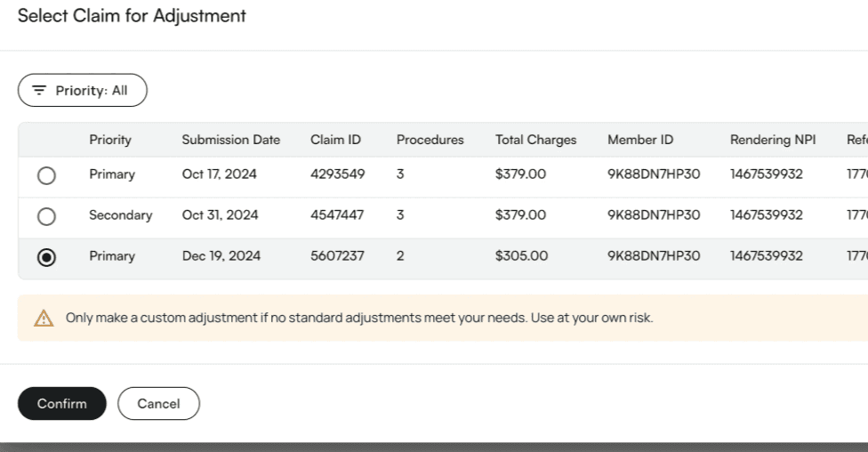Open the Priority: All filter dropdown
This screenshot has width=868, height=452.
[83, 91]
